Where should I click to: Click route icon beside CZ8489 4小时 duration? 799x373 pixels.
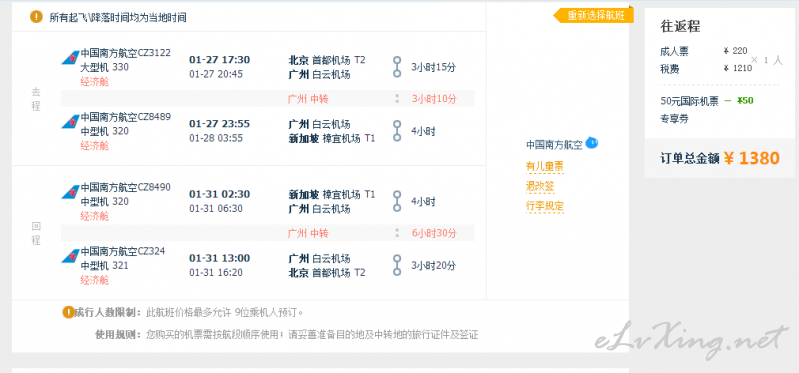point(397,131)
